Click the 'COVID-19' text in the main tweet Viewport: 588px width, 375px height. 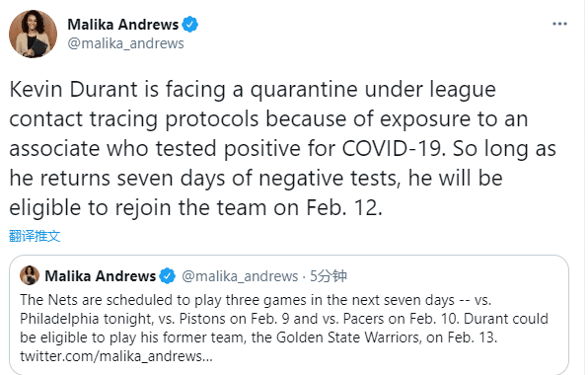point(394,148)
